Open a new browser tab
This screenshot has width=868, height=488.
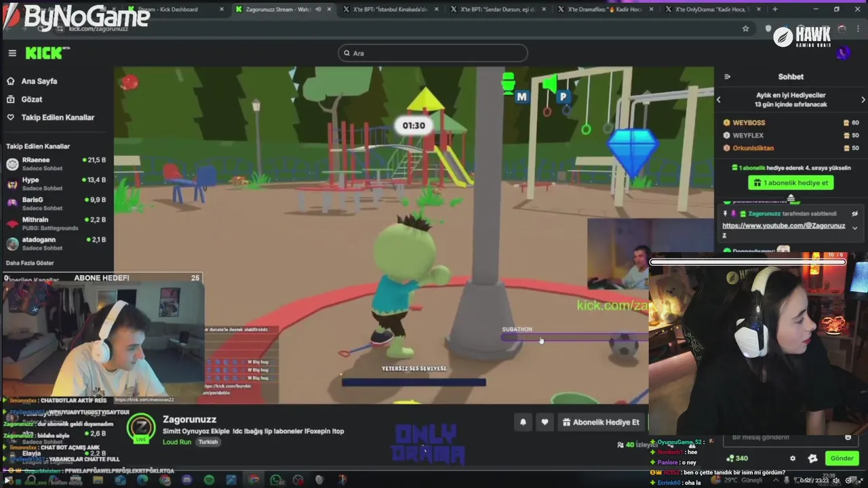pos(775,9)
